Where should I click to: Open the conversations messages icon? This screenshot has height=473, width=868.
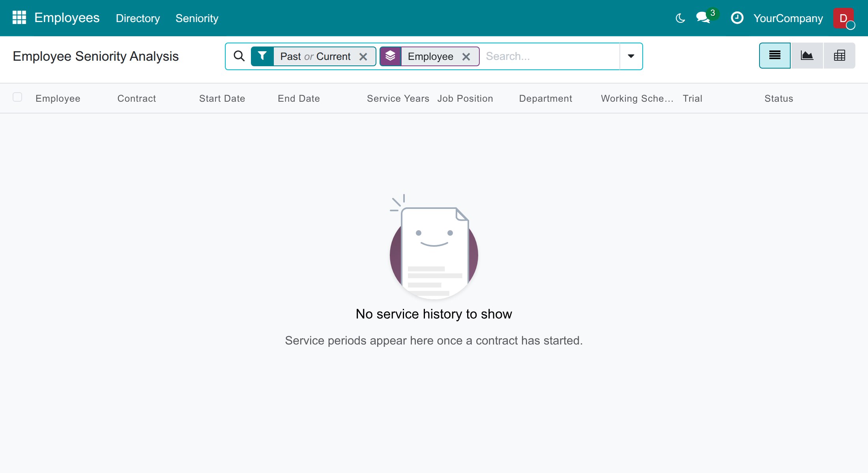(703, 18)
